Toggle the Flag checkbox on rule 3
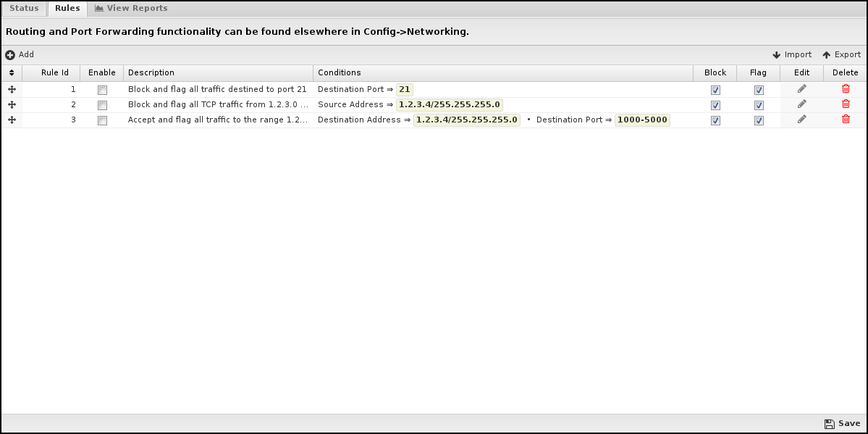Viewport: 868px width, 434px height. click(x=759, y=120)
